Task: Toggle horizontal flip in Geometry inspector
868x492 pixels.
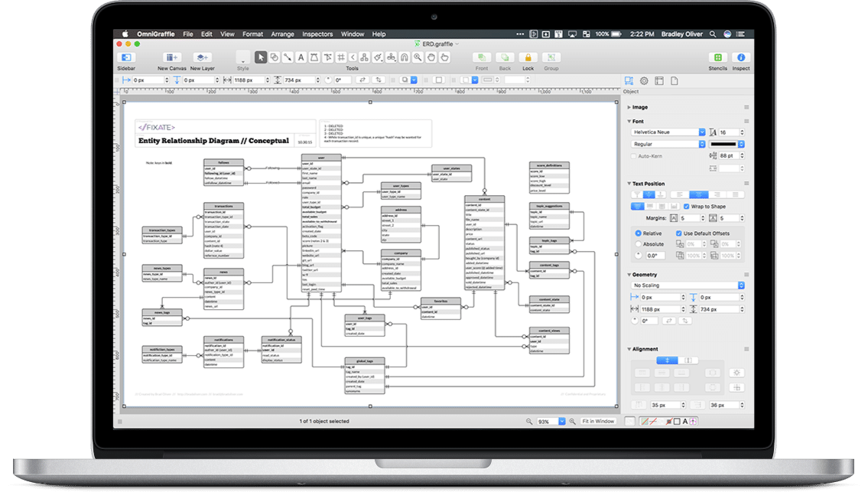Action: click(668, 321)
